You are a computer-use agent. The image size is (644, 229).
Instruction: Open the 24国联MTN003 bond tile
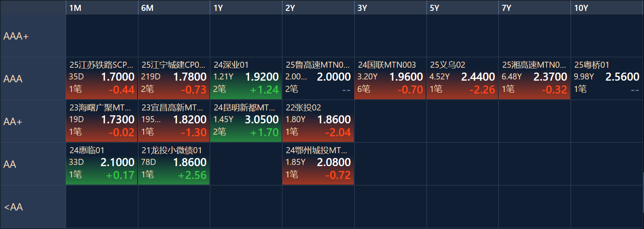(390, 78)
